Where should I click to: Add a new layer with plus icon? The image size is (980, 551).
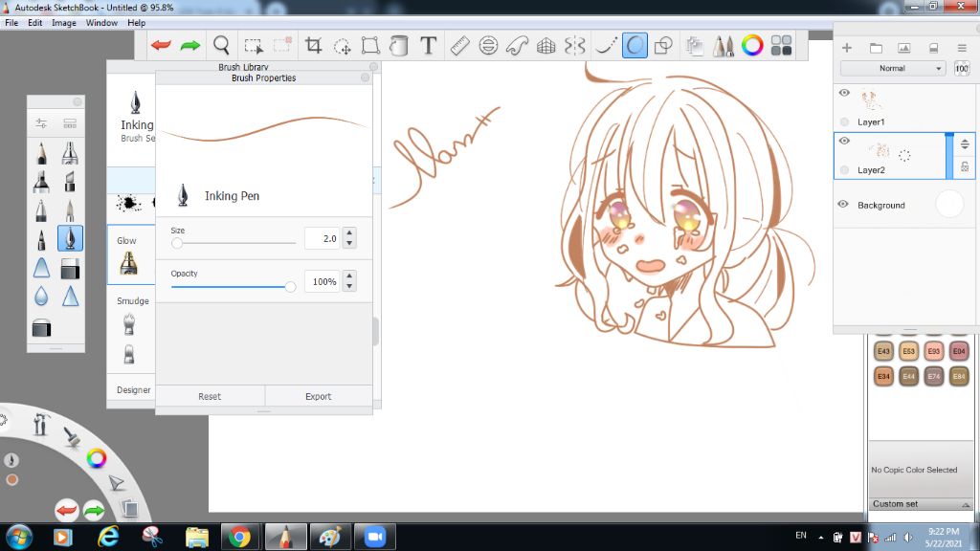point(847,48)
